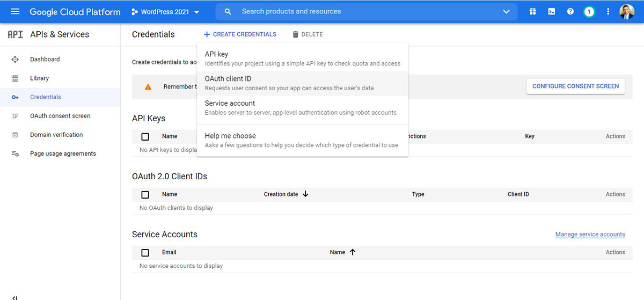View the notifications badge icon

click(x=589, y=12)
